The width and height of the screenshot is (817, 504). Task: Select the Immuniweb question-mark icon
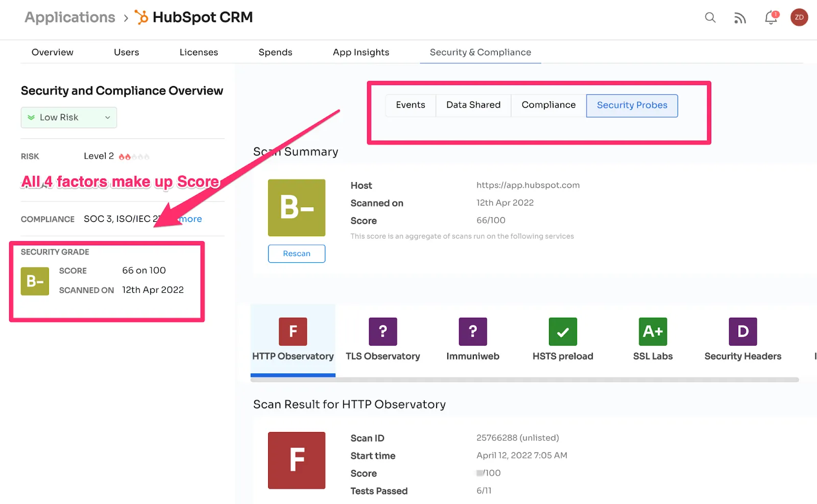(x=473, y=332)
